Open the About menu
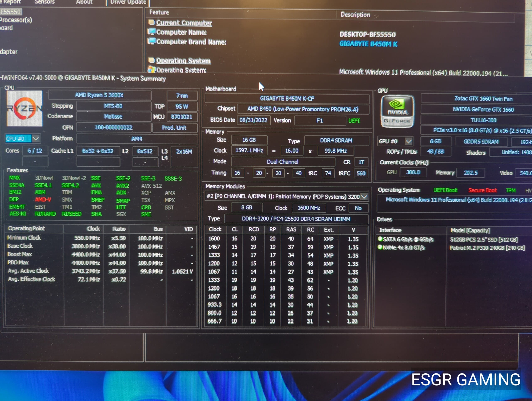 [x=84, y=2]
